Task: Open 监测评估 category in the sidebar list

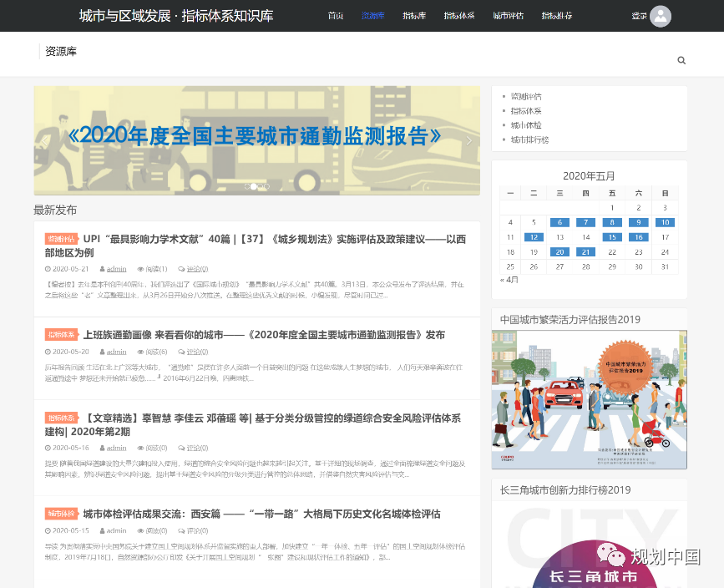Action: tap(526, 97)
